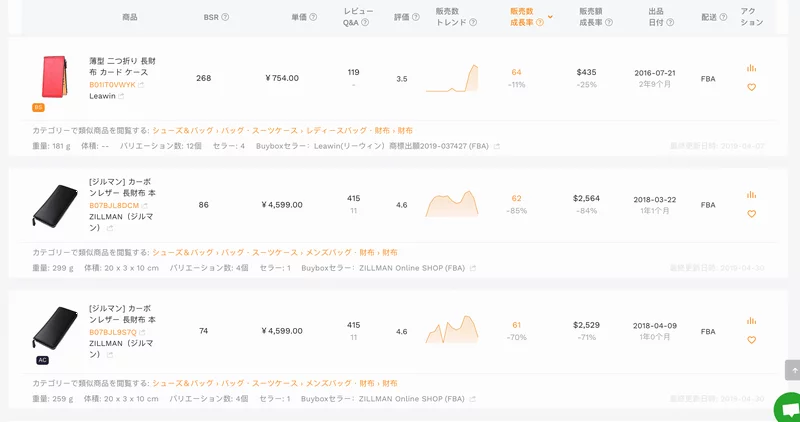This screenshot has height=422, width=800.
Task: Open ASIN link B07BJL8DCM
Action: click(x=113, y=205)
